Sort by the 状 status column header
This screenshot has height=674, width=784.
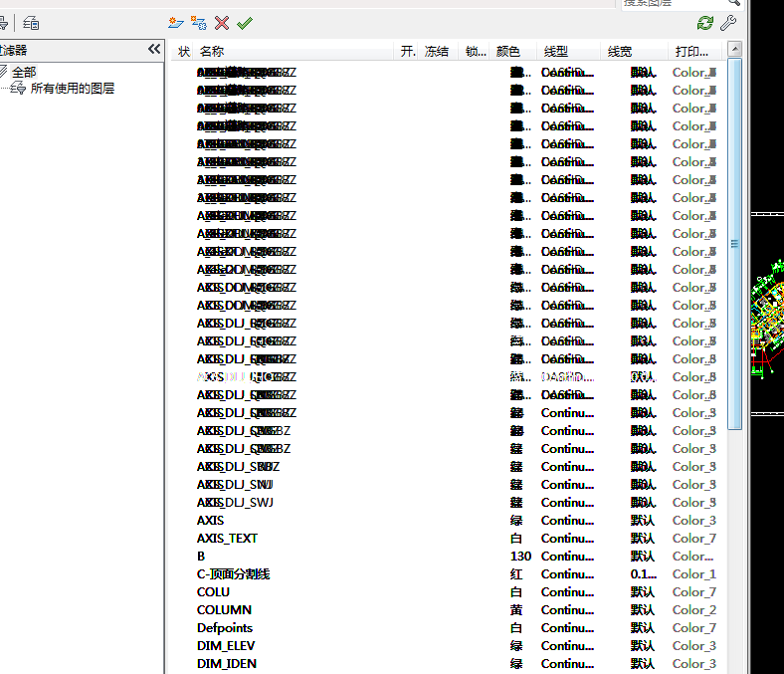(x=184, y=52)
